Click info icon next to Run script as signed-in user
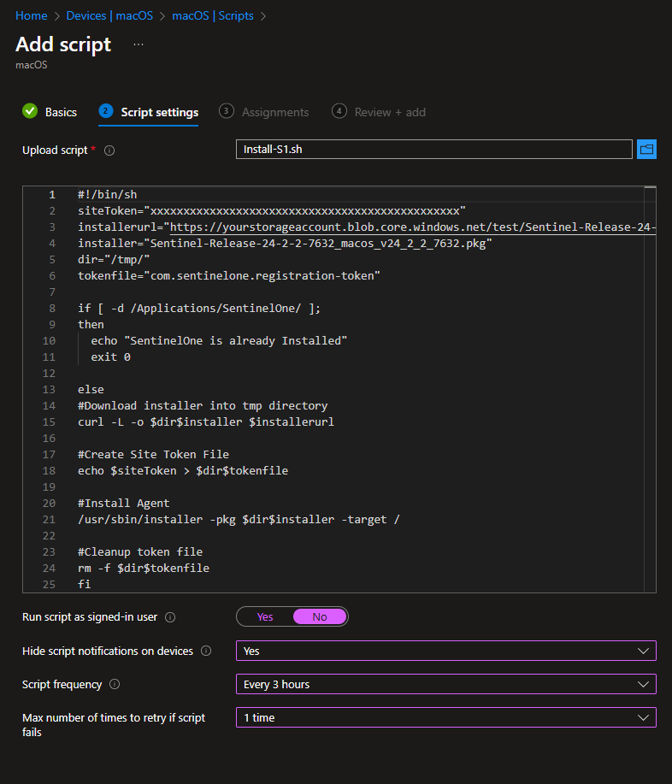 click(x=170, y=617)
